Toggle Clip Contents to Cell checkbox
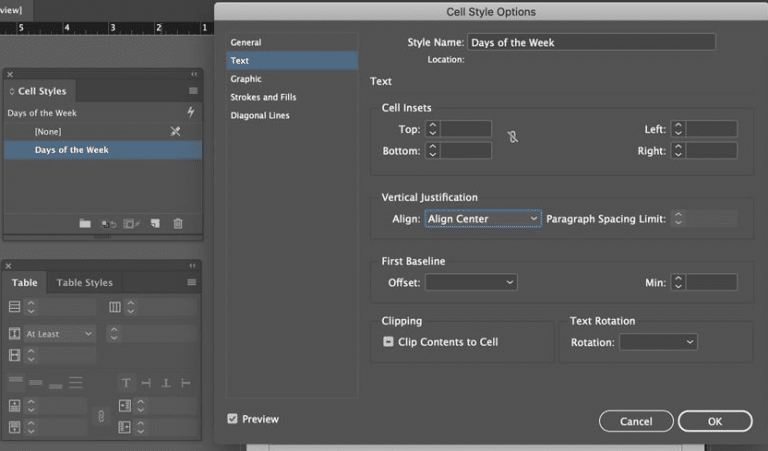This screenshot has width=768, height=451. 388,342
